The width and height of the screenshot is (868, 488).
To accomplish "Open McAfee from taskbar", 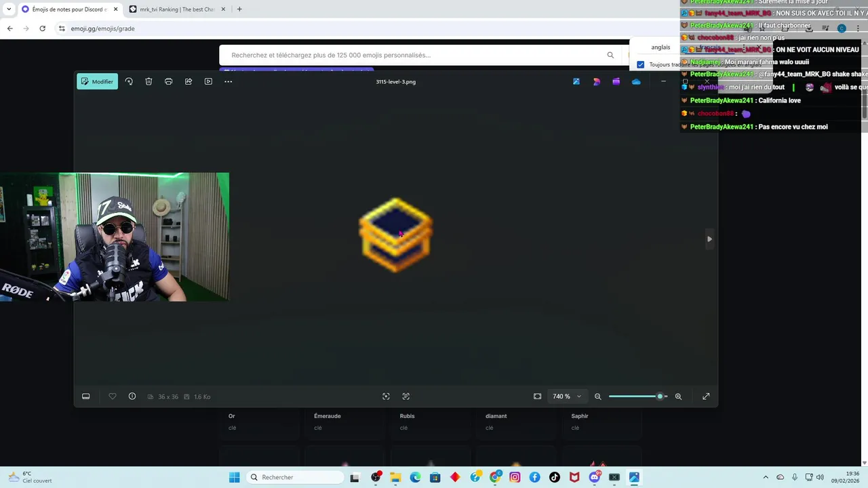I will pos(575,477).
